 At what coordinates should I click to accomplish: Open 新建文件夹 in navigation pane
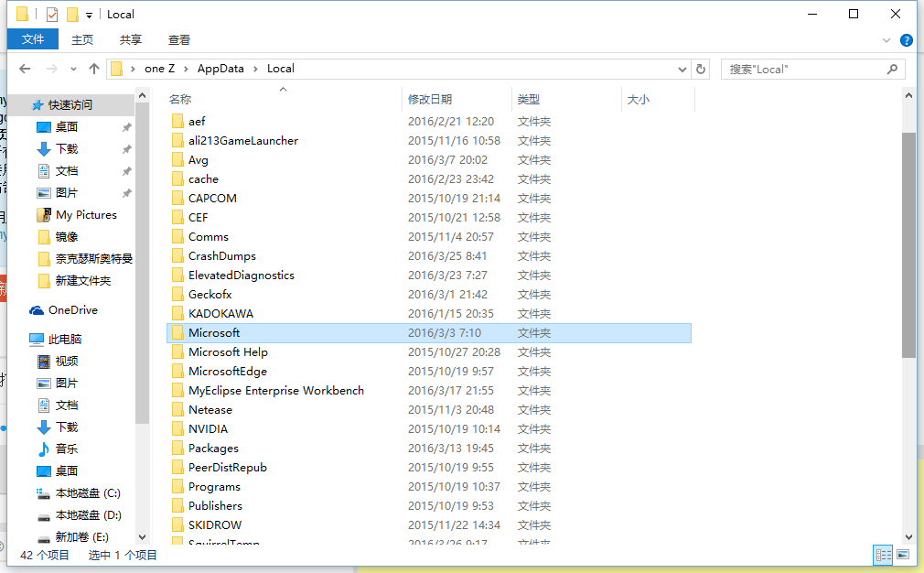click(83, 281)
